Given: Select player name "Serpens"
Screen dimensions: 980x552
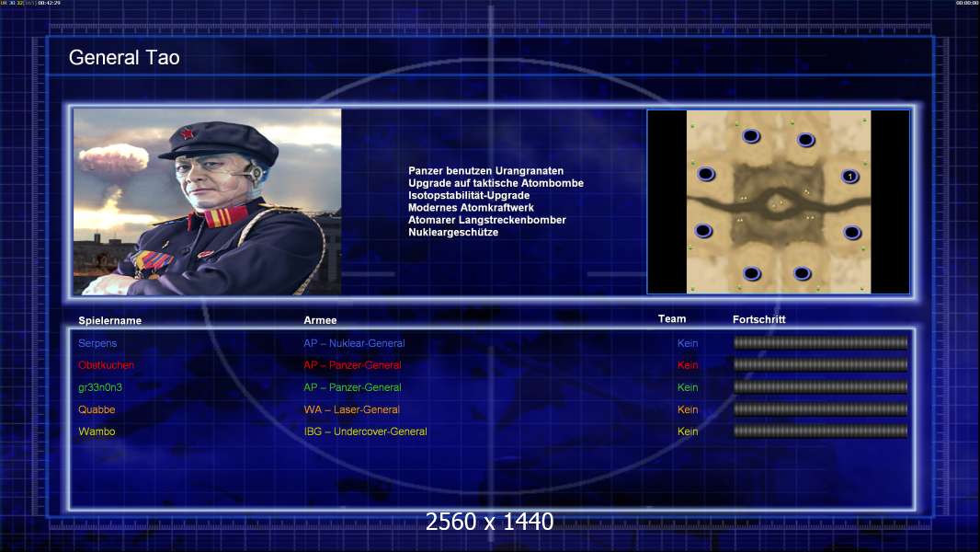Looking at the screenshot, I should 97,343.
